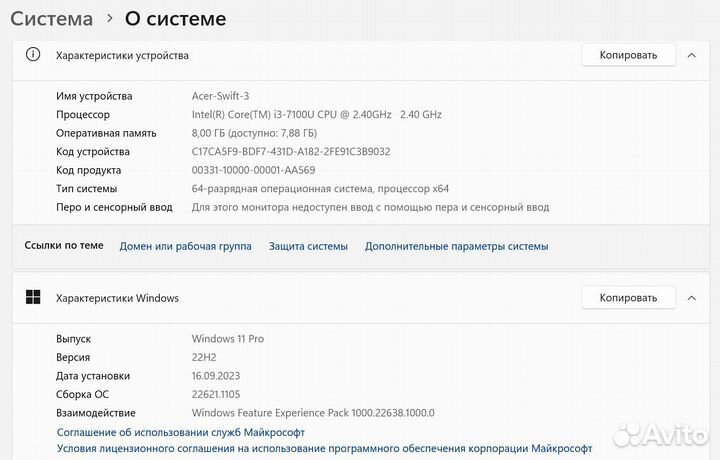720x460 pixels.
Task: Select system type value 64-разрядная операционная система
Action: pyautogui.click(x=320, y=189)
